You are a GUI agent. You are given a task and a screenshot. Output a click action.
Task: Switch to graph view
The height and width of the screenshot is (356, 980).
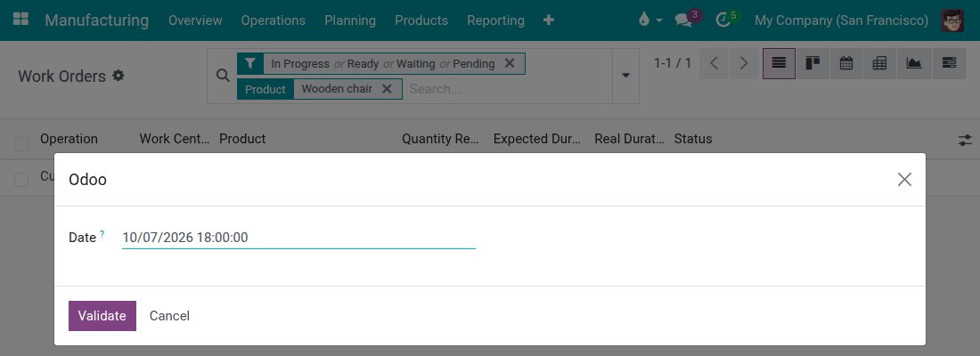(x=914, y=63)
